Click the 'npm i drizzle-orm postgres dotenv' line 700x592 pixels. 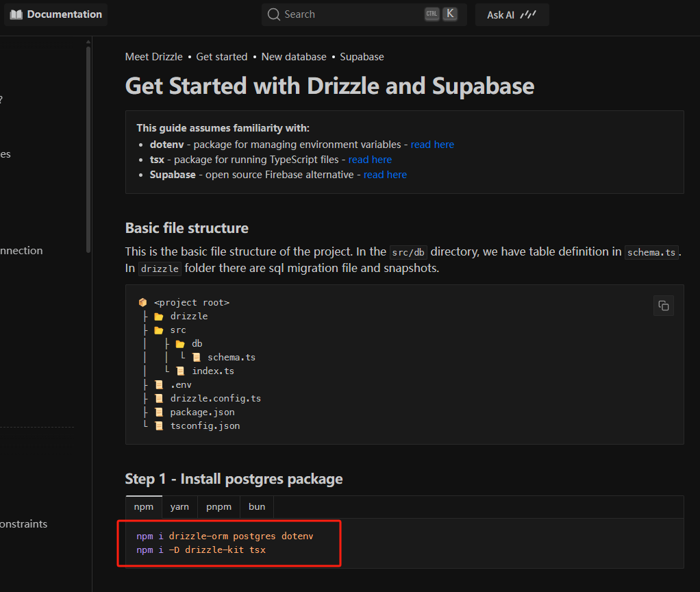click(x=225, y=536)
